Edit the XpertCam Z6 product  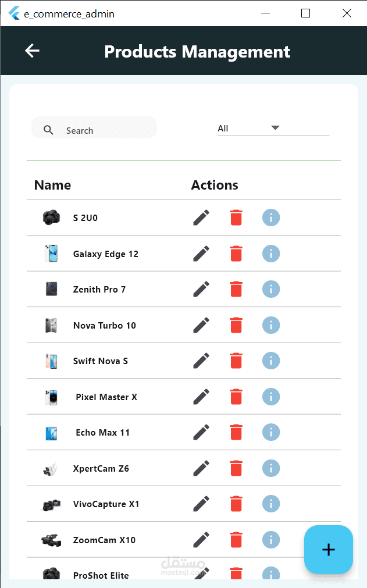pyautogui.click(x=201, y=468)
